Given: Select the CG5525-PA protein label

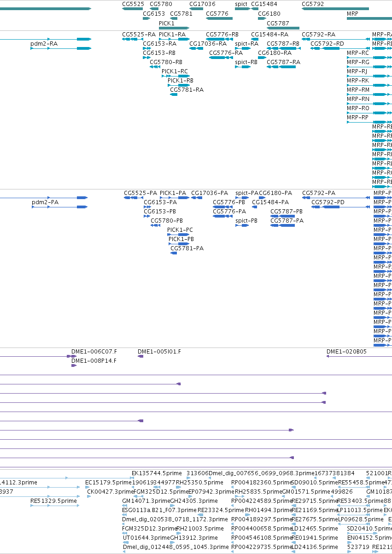Looking at the screenshot, I should [140, 193].
